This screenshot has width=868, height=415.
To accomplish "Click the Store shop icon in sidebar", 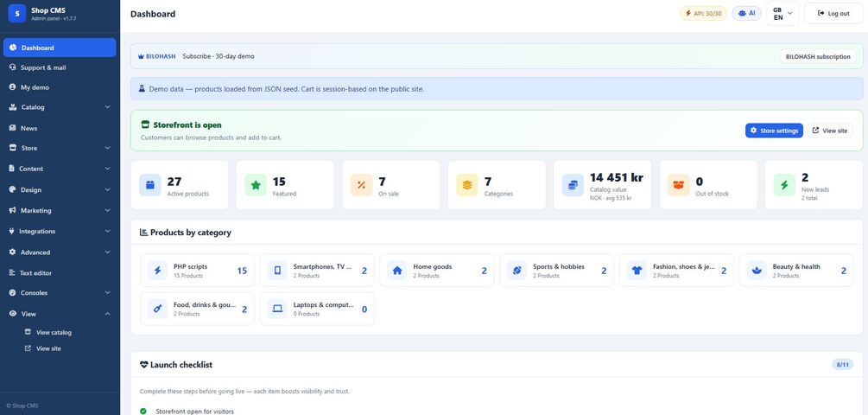I will pos(13,148).
